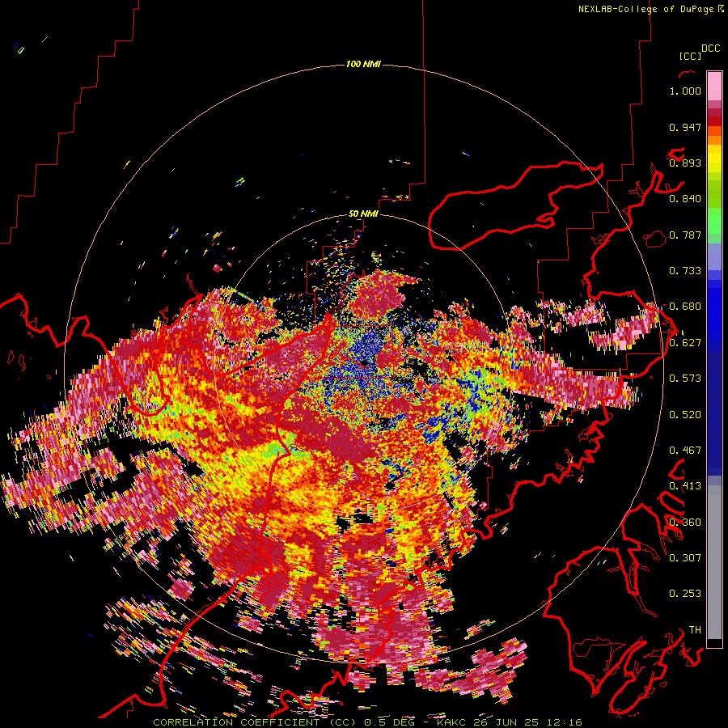Click the black radar site dot at center
Viewport: 728px width, 728px height.
364,362
